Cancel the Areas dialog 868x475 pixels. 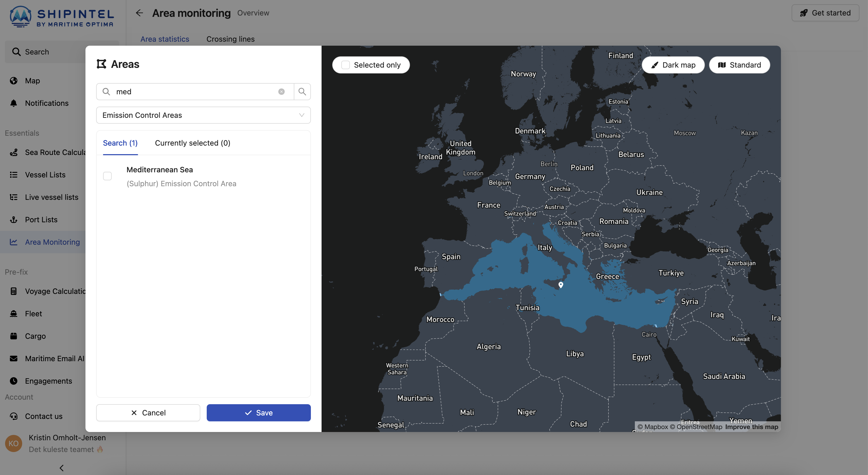coord(148,413)
